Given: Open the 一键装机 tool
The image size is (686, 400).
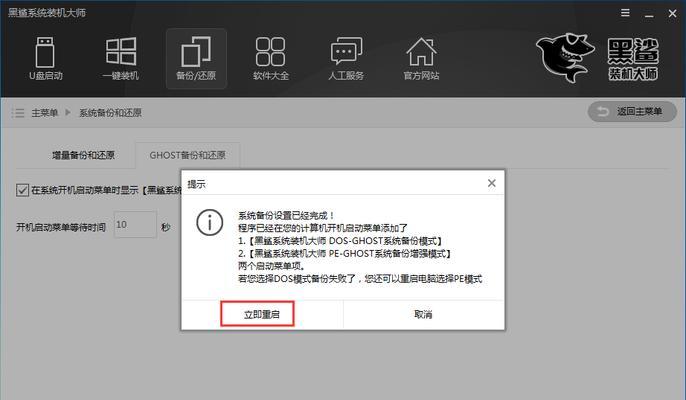Looking at the screenshot, I should [x=121, y=59].
